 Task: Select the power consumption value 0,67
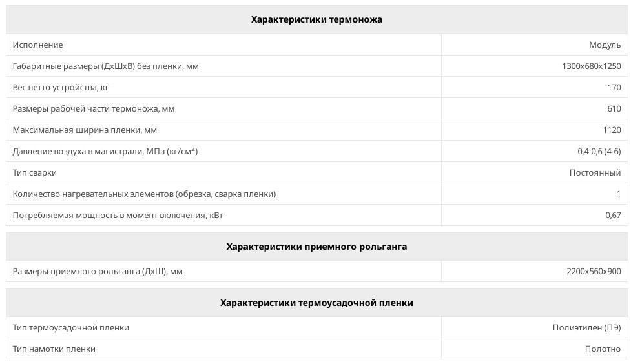coord(613,216)
